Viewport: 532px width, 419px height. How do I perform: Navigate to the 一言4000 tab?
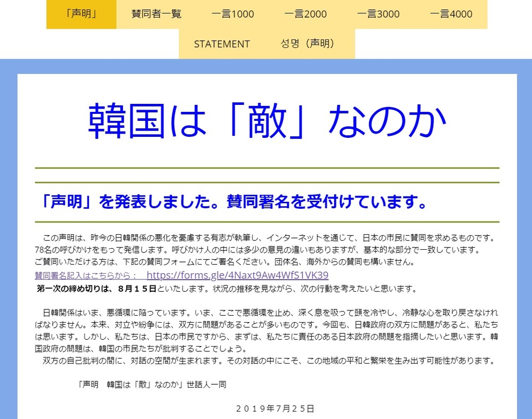[451, 14]
